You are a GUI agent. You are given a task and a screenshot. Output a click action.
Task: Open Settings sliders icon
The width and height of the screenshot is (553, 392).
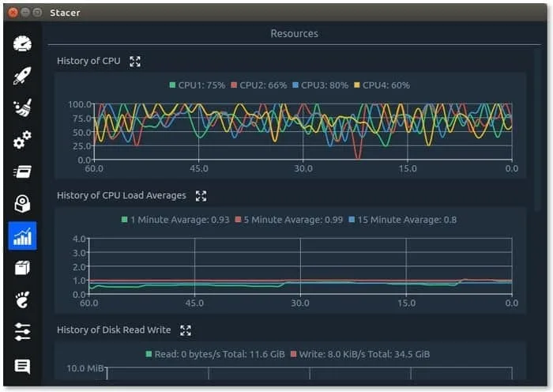pyautogui.click(x=22, y=332)
